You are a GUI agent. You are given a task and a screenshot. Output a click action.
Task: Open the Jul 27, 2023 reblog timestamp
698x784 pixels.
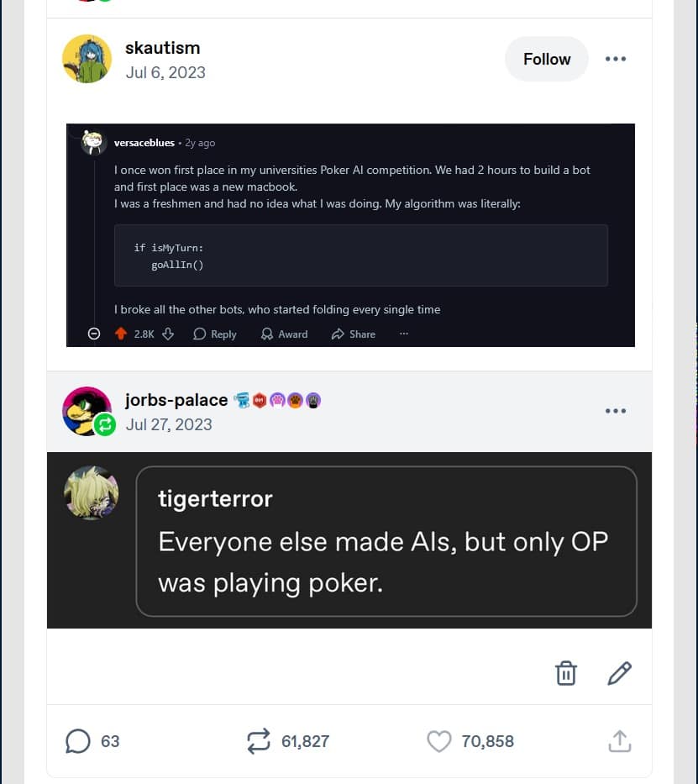pyautogui.click(x=168, y=424)
